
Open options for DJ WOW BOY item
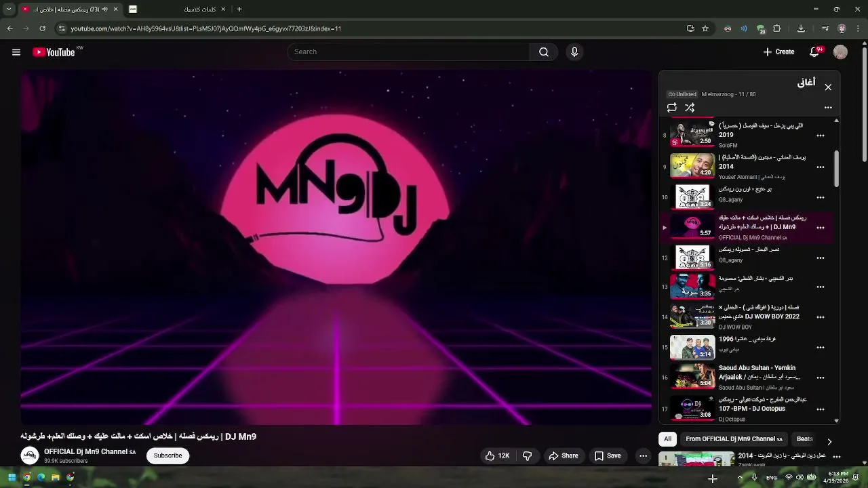coord(821,317)
